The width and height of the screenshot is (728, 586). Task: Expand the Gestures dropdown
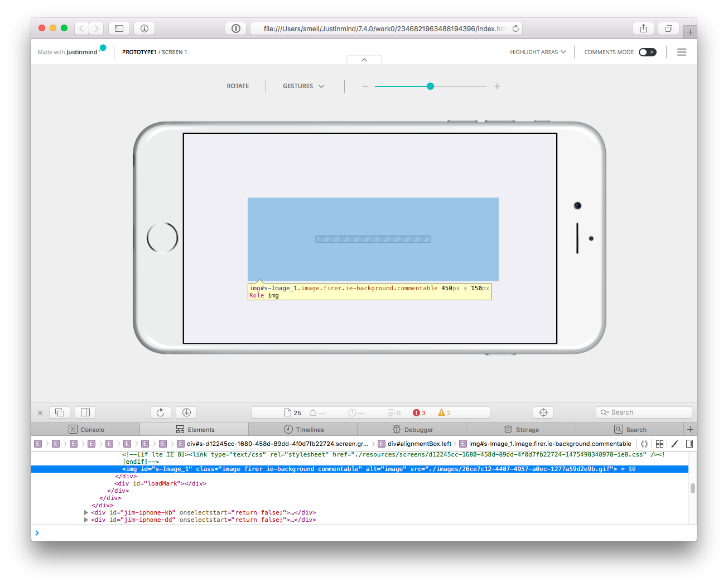(x=303, y=86)
